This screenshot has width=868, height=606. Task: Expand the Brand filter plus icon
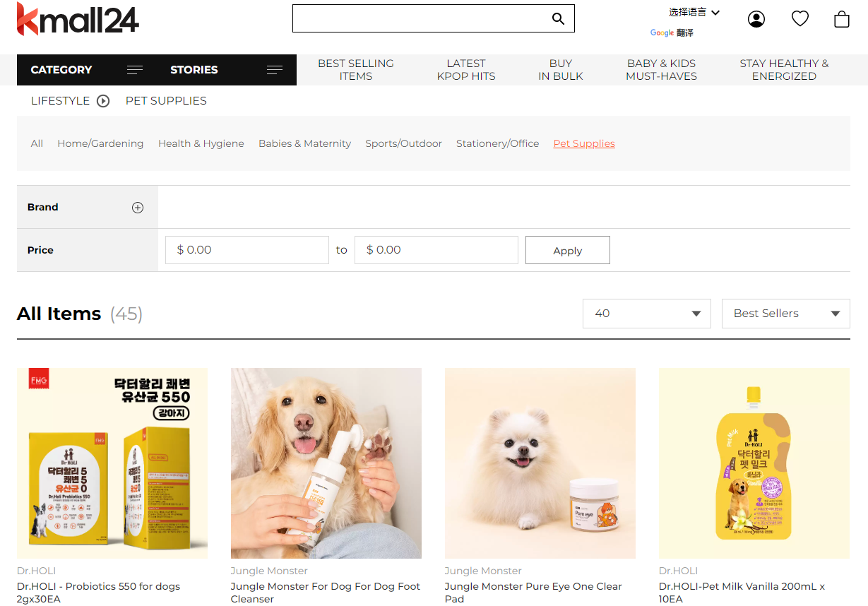[138, 208]
